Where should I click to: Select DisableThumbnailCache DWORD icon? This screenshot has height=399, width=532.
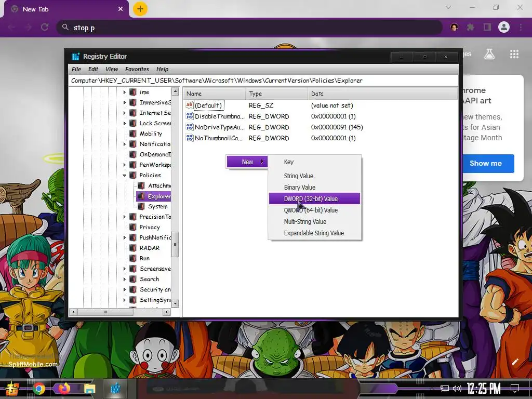pyautogui.click(x=189, y=116)
